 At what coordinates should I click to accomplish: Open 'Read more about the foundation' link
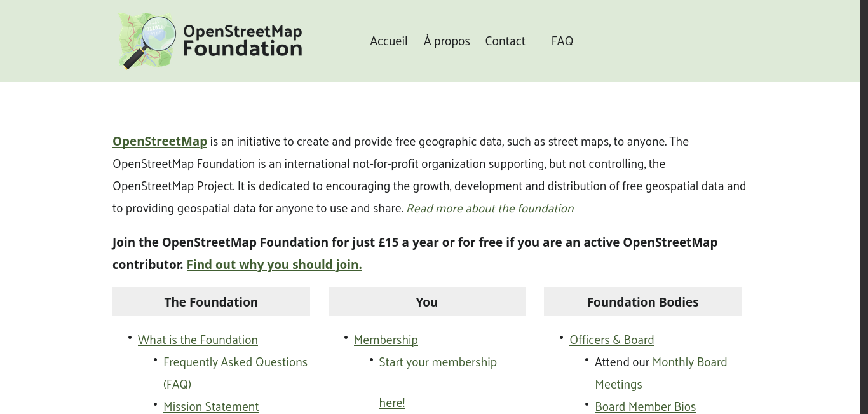point(490,209)
